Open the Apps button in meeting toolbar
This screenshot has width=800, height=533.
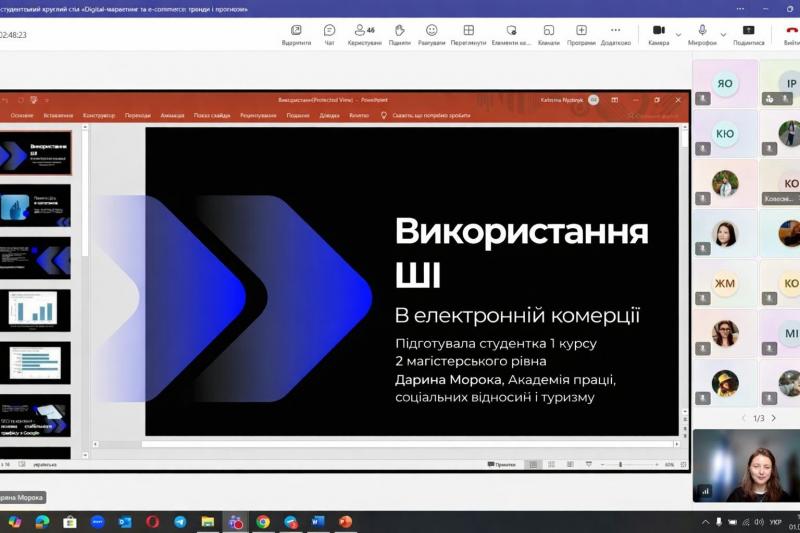coord(581,34)
